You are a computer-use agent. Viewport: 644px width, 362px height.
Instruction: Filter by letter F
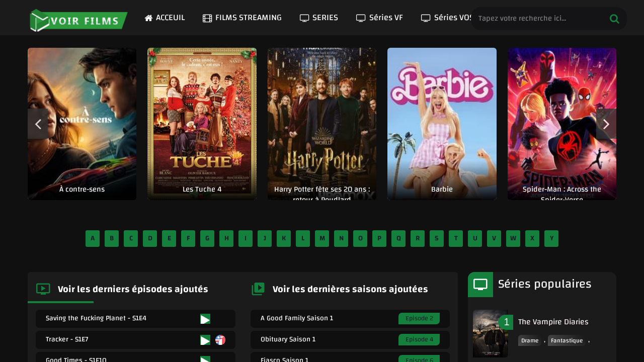188,238
